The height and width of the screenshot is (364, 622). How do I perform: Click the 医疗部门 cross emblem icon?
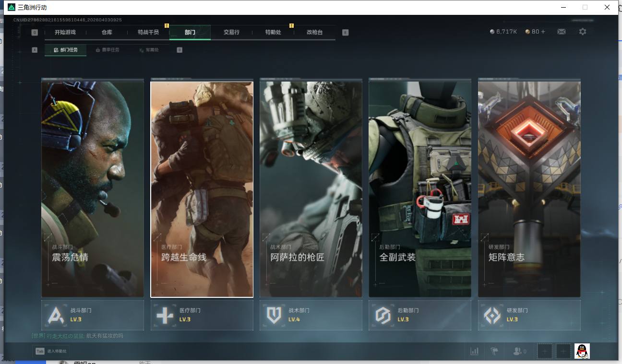(x=166, y=315)
